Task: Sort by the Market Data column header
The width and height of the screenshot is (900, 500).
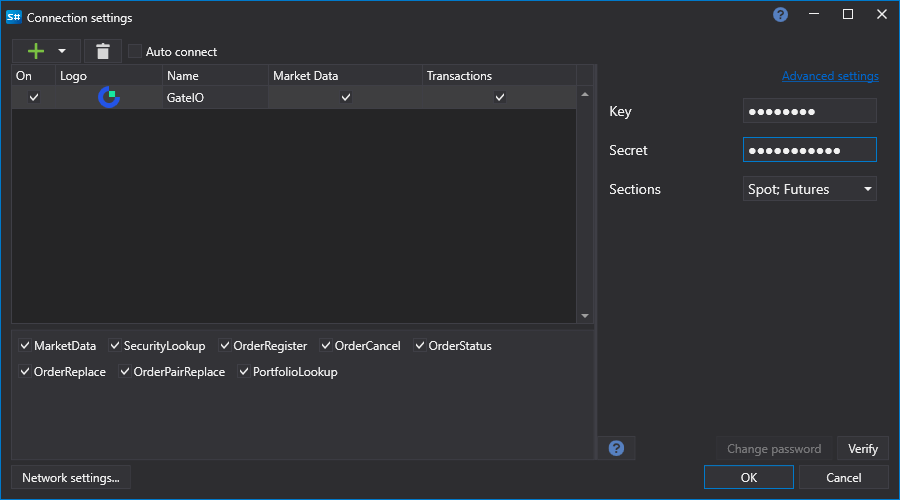Action: point(346,76)
